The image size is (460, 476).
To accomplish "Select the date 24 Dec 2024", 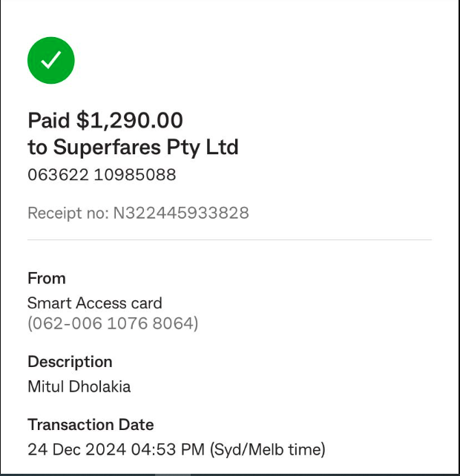I will point(77,449).
